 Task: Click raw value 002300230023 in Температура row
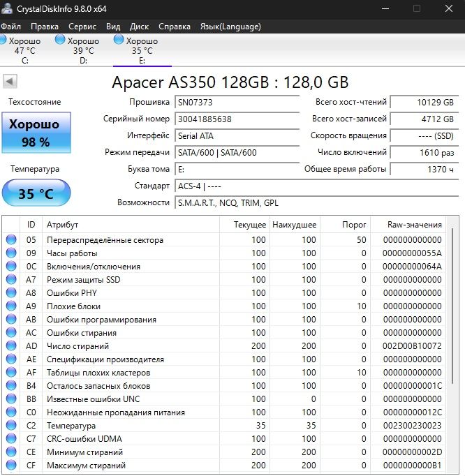tap(412, 425)
